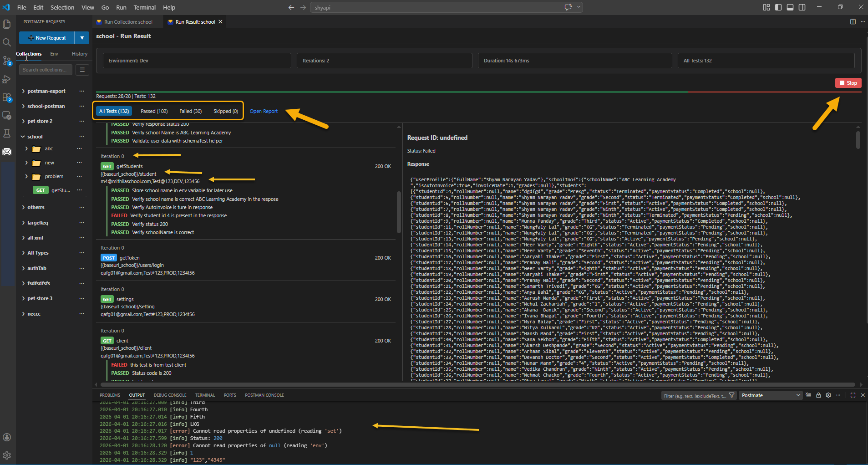Open the Postmate output channel dropdown

point(770,395)
